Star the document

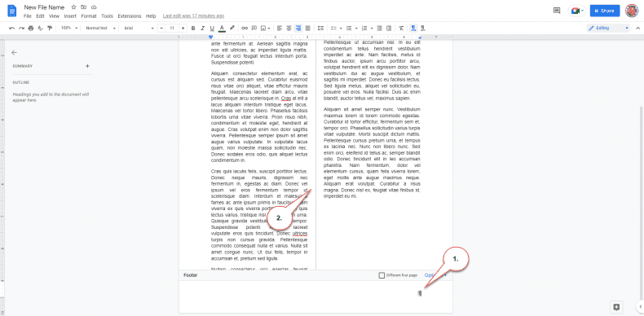point(73,7)
